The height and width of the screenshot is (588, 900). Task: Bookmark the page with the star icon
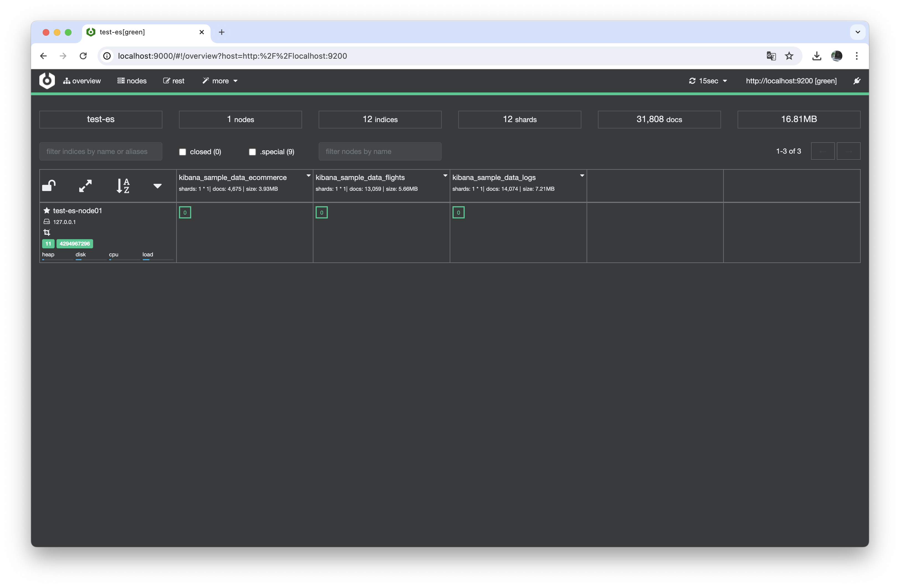[x=789, y=56]
